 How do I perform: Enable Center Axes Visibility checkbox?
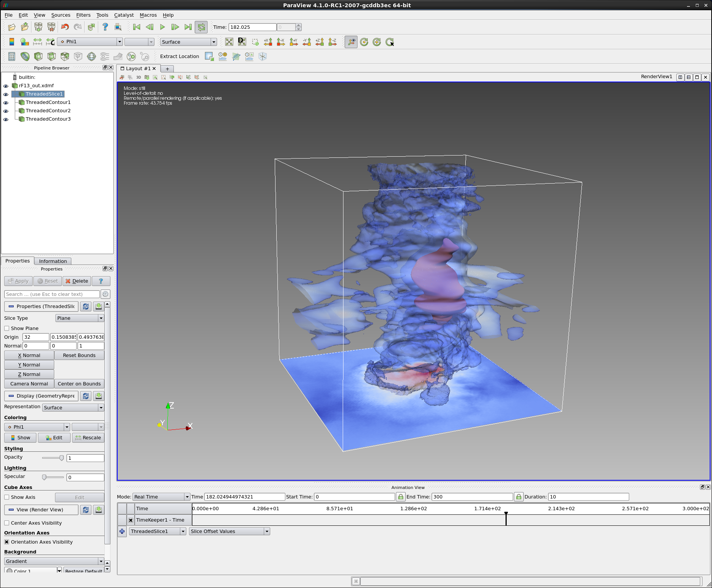tap(7, 523)
